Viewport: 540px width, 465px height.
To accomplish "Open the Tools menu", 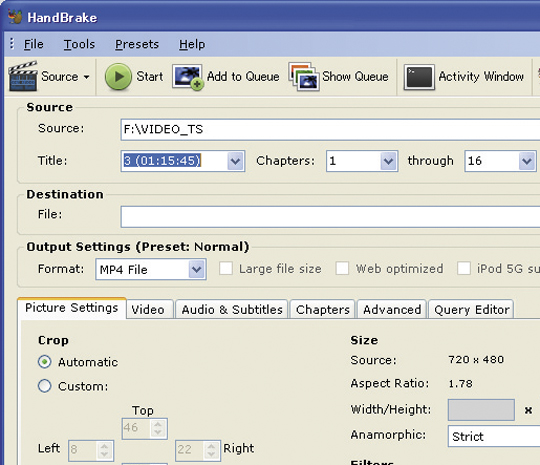I will (x=79, y=44).
